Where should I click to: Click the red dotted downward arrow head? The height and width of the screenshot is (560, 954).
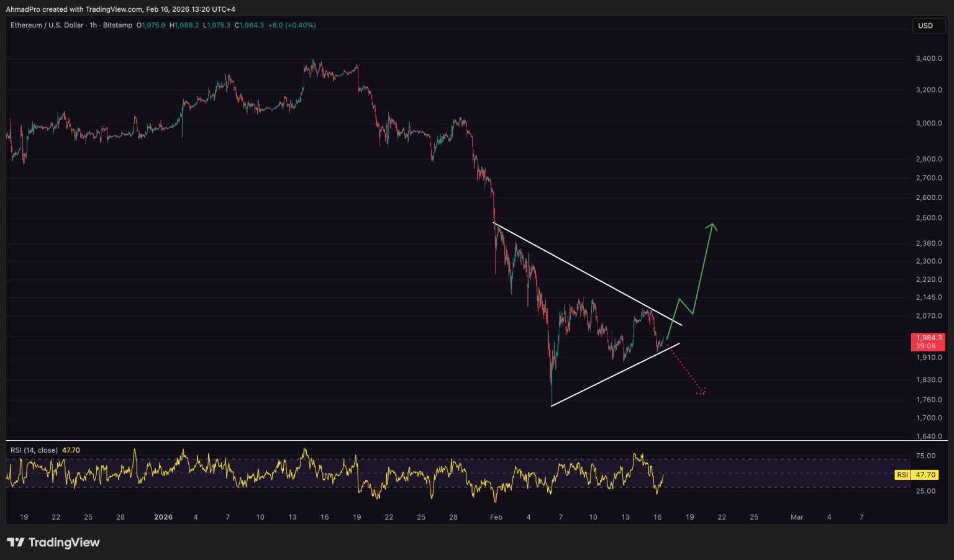702,391
